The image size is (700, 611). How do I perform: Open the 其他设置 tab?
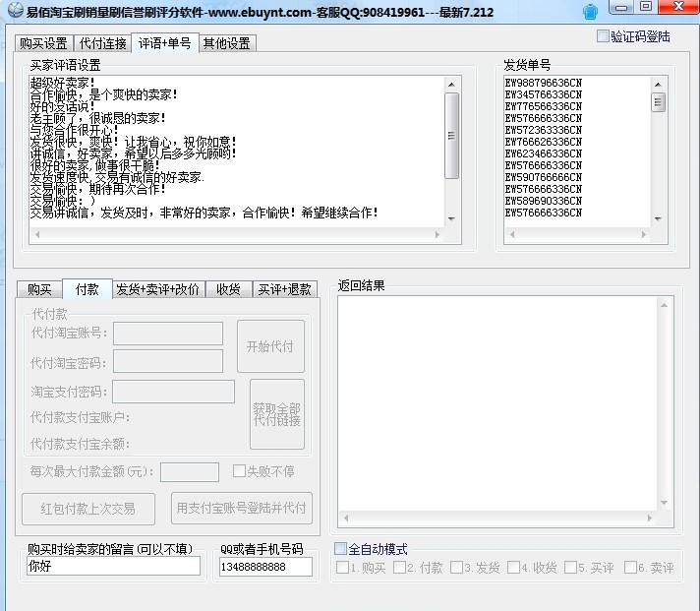click(227, 43)
